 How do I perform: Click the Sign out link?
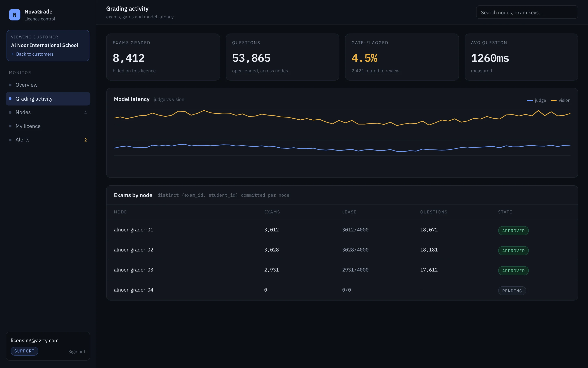[x=77, y=352]
